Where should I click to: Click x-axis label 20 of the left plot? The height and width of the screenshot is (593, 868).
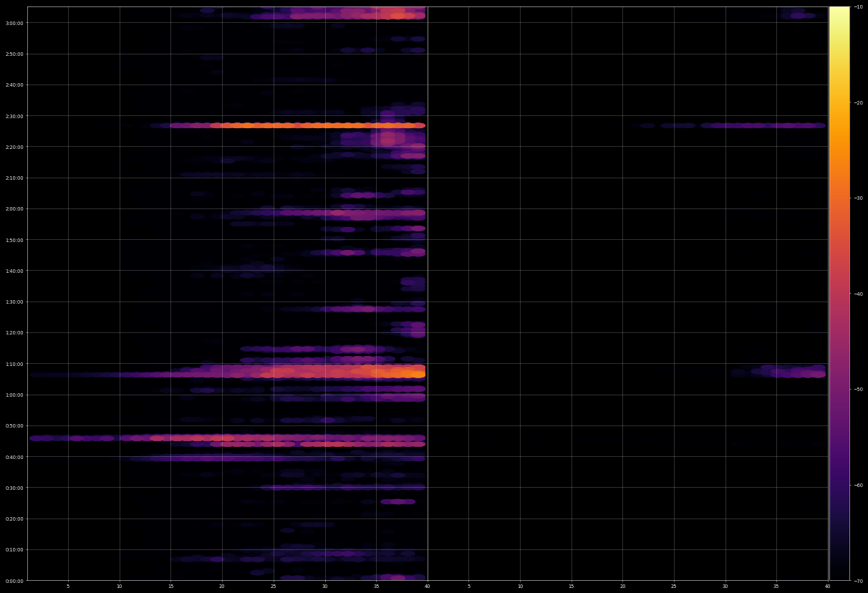[x=222, y=587]
